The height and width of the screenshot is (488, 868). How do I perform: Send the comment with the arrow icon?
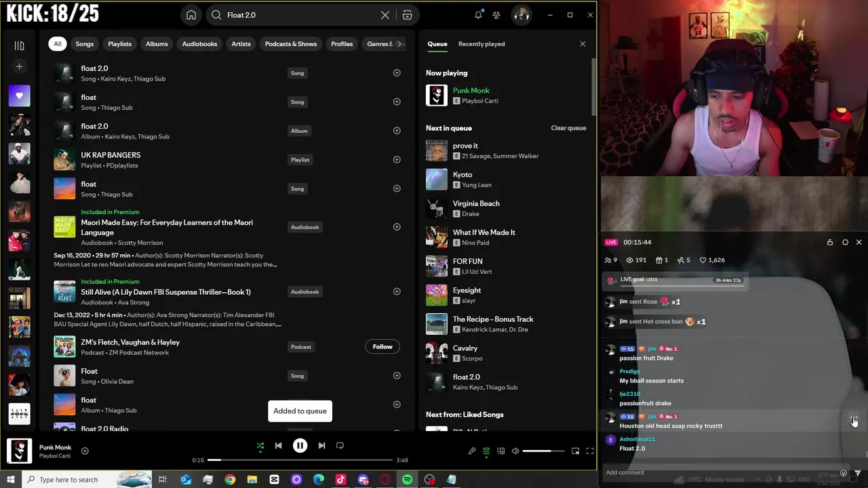857,473
